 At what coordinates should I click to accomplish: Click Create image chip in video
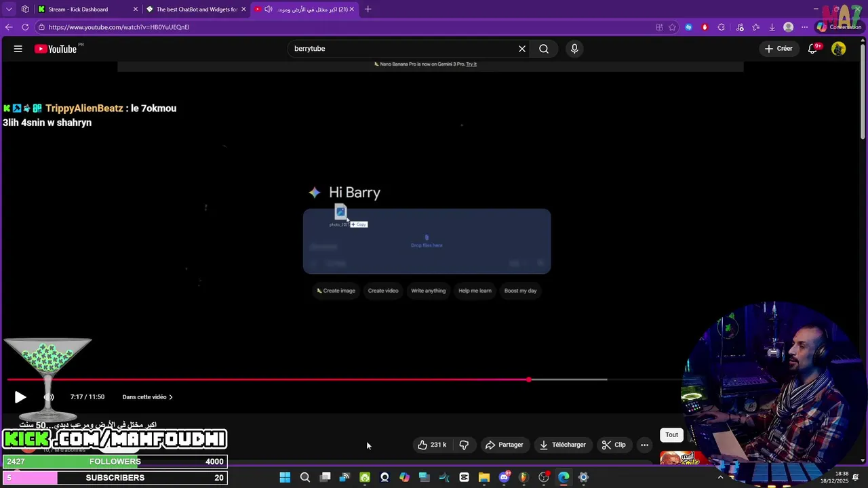click(x=336, y=291)
